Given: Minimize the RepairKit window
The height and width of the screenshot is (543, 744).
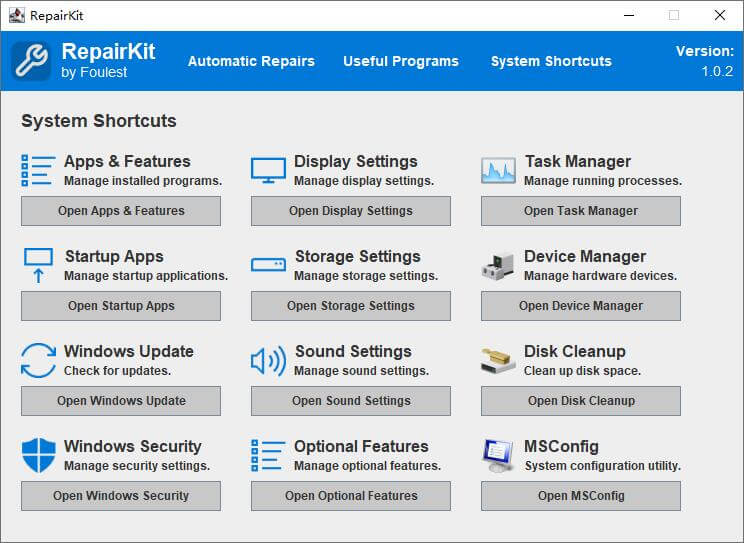Looking at the screenshot, I should (x=629, y=15).
